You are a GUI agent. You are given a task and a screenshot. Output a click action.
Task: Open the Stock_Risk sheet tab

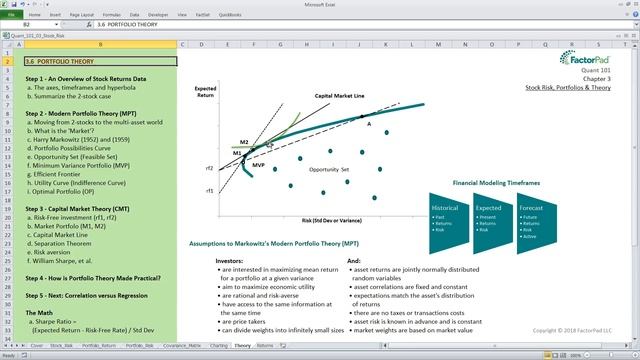(x=61, y=346)
